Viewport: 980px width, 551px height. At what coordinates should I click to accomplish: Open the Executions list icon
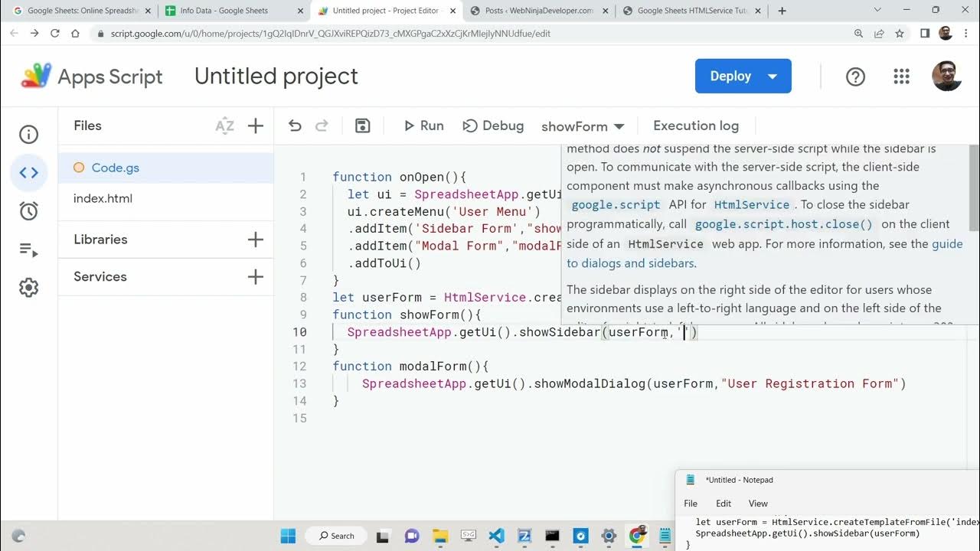pyautogui.click(x=28, y=249)
